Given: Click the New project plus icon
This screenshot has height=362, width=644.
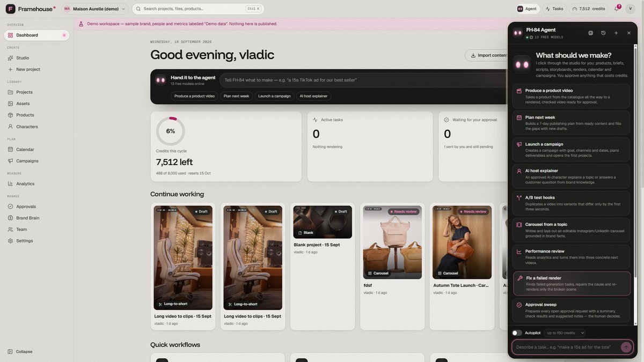Looking at the screenshot, I should click(x=10, y=69).
